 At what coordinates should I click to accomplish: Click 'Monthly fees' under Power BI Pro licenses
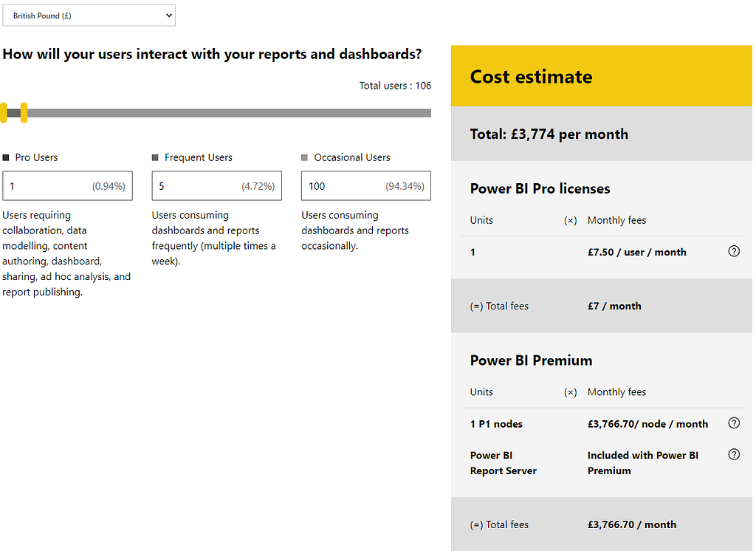pos(616,220)
